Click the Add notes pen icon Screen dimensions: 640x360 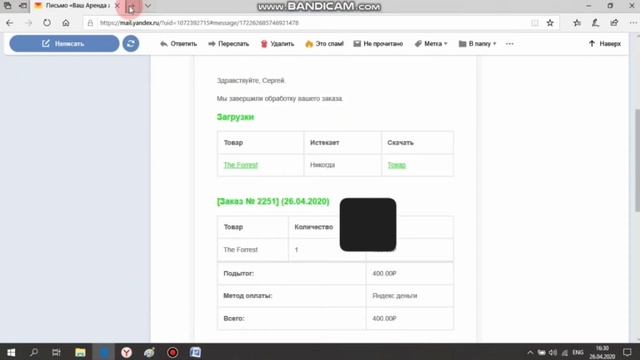click(x=596, y=23)
